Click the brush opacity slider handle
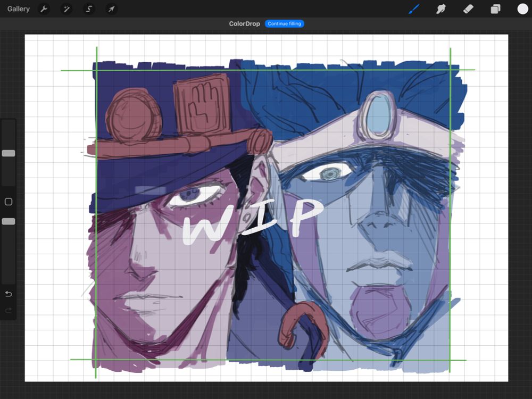The image size is (532, 399). click(9, 221)
